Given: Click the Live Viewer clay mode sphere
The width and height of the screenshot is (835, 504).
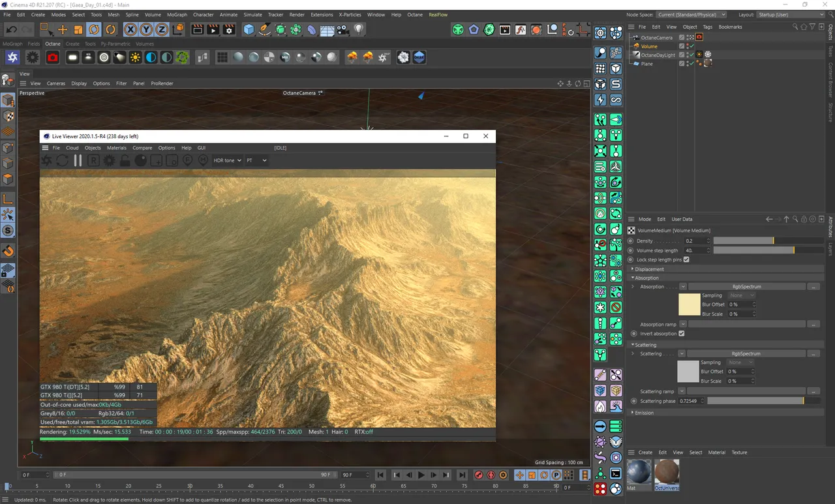Looking at the screenshot, I should pyautogui.click(x=140, y=160).
